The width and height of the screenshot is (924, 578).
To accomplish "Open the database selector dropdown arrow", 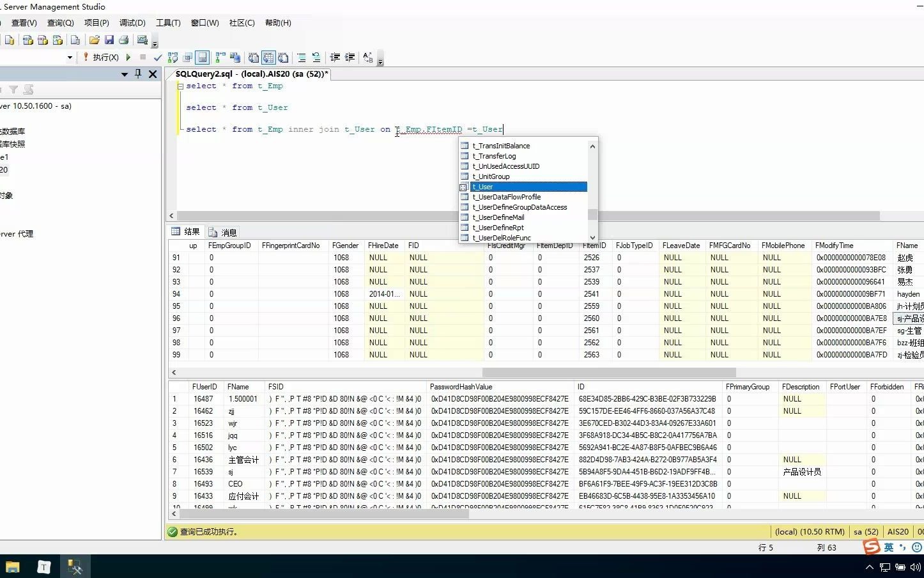I will (x=70, y=58).
